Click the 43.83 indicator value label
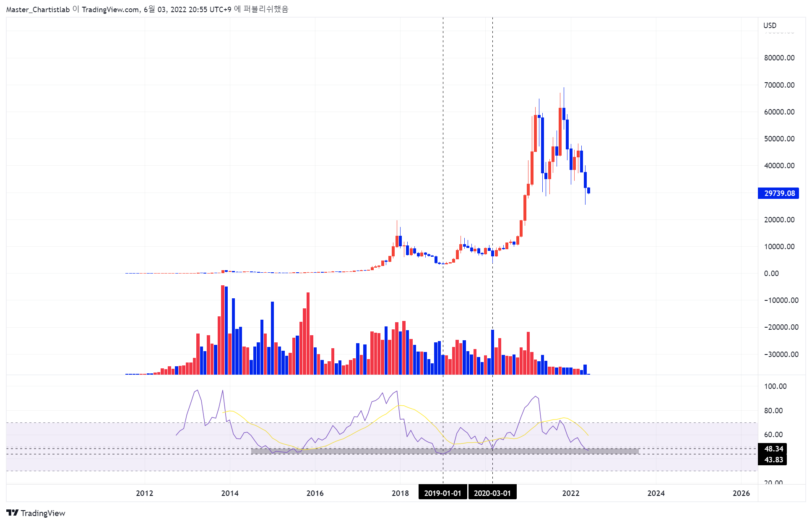The height and width of the screenshot is (524, 812). coord(773,460)
